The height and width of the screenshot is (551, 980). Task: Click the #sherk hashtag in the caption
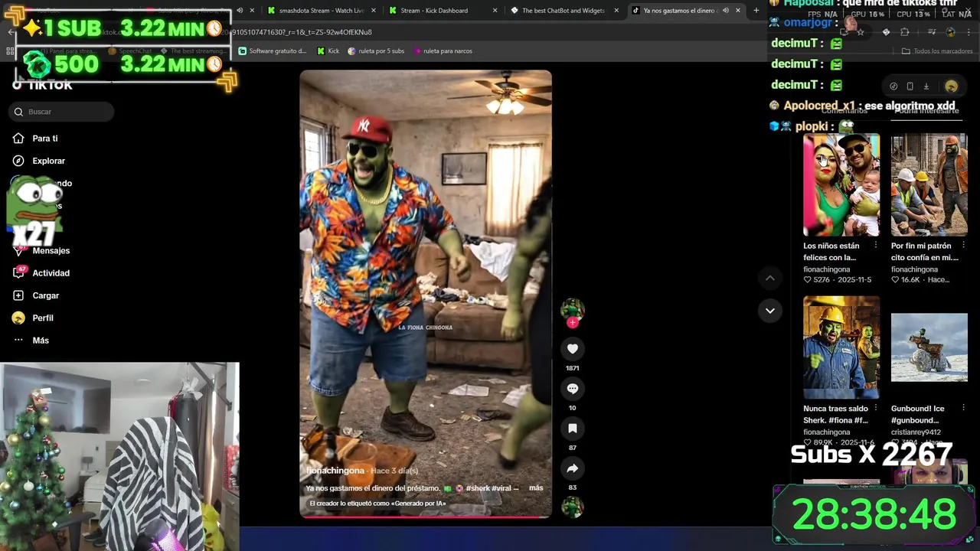(x=478, y=488)
